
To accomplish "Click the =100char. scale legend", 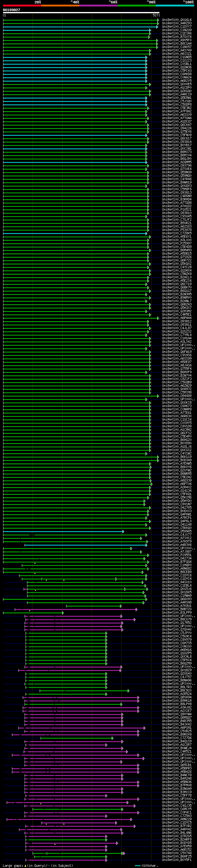I will pyautogui.click(x=147, y=865).
